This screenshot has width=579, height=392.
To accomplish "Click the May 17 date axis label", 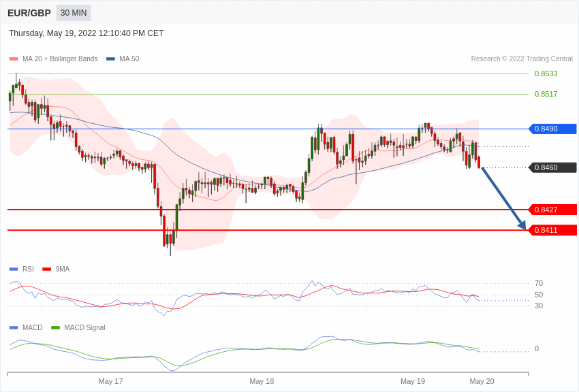I will (110, 381).
